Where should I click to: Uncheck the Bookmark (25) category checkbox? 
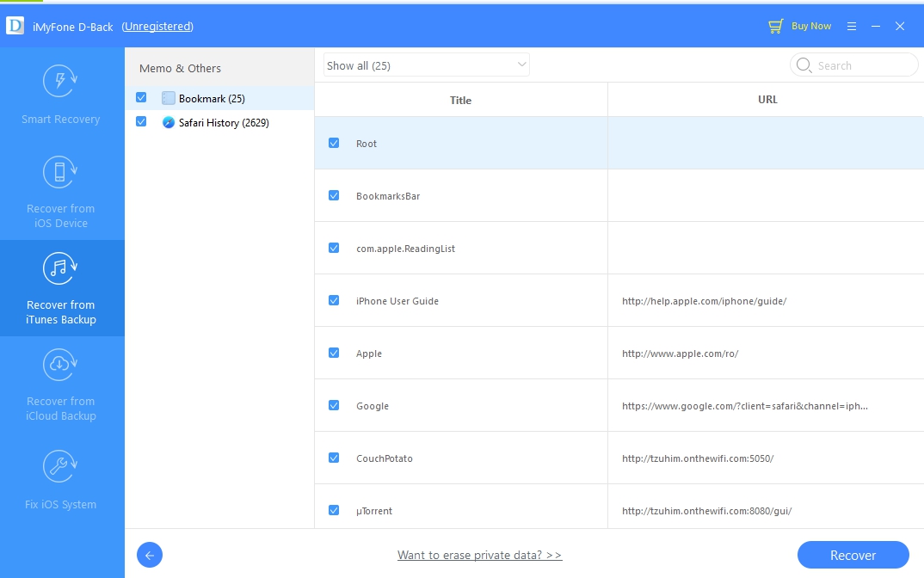(141, 98)
